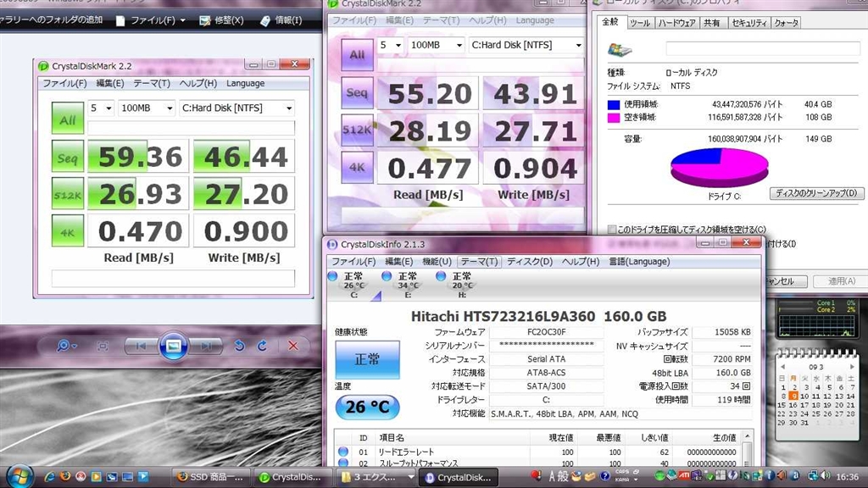Image resolution: width=868 pixels, height=488 pixels.
Task: Launch Internet Explorer from quick launch
Action: coord(50,476)
